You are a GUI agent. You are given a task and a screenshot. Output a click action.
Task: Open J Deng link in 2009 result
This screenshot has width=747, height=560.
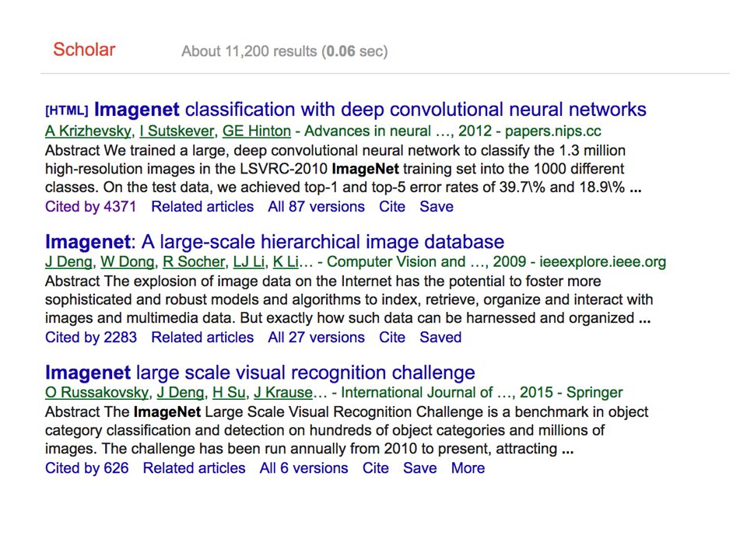pyautogui.click(x=68, y=262)
